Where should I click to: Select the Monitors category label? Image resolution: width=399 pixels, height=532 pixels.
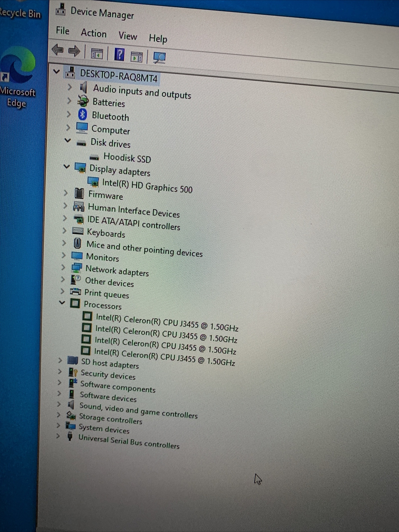coord(102,257)
